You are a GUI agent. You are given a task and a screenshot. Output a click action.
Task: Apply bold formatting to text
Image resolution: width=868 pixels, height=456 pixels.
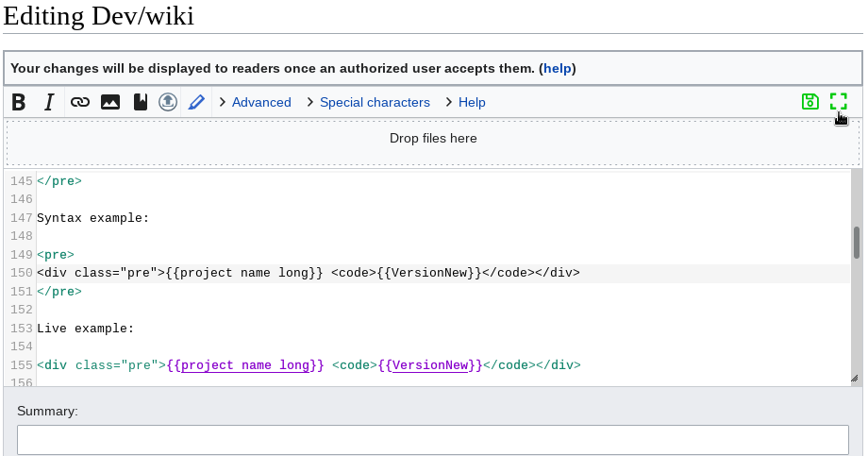tap(19, 102)
